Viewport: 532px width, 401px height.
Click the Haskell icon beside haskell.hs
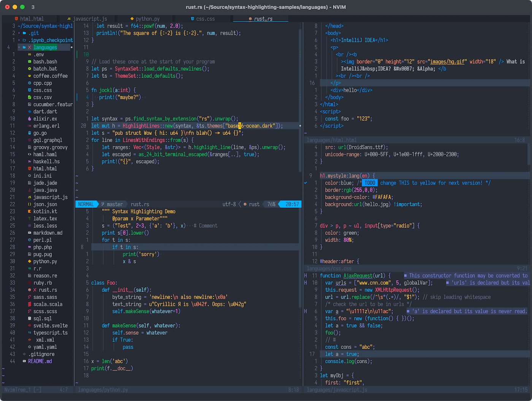coord(30,162)
